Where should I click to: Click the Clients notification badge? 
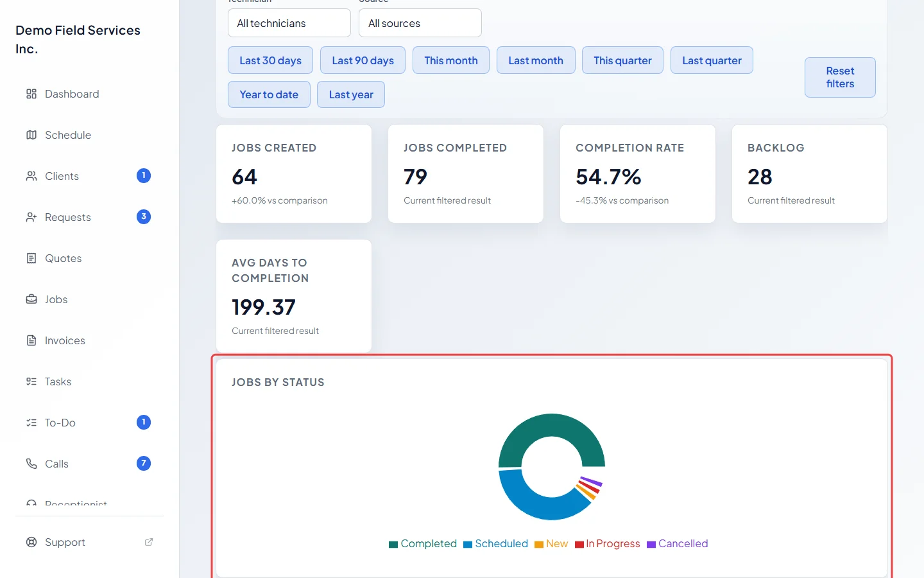(144, 175)
